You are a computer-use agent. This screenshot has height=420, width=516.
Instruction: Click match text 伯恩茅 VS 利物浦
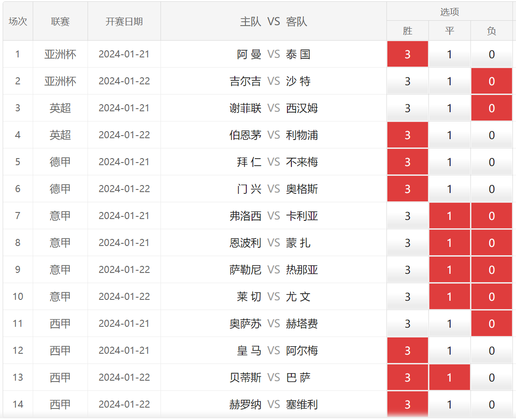[273, 135]
